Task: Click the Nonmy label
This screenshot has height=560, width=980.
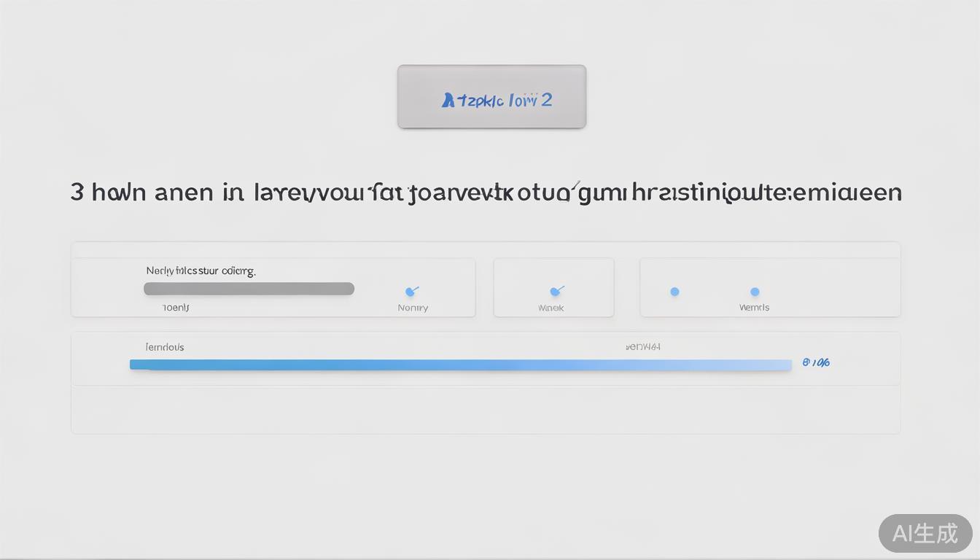Action: (413, 308)
